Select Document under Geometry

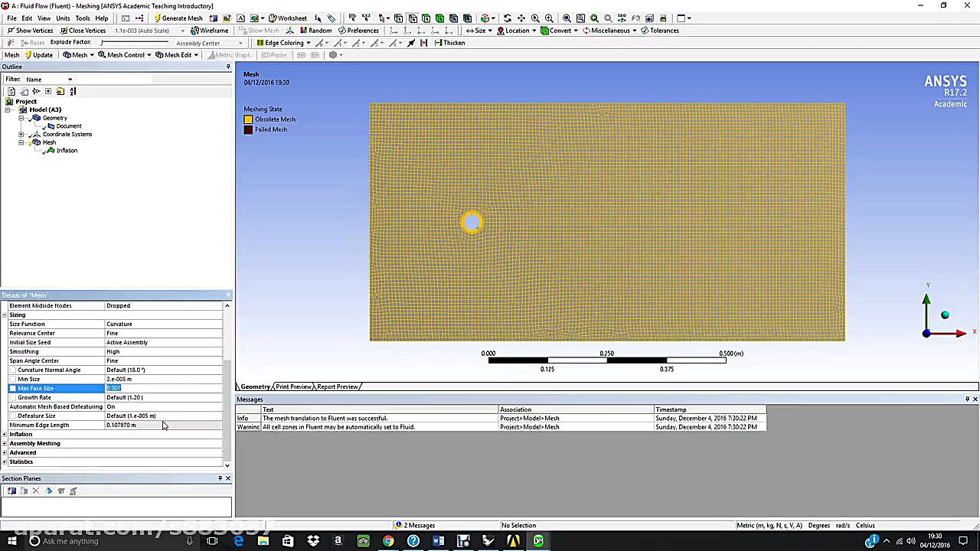click(x=68, y=126)
